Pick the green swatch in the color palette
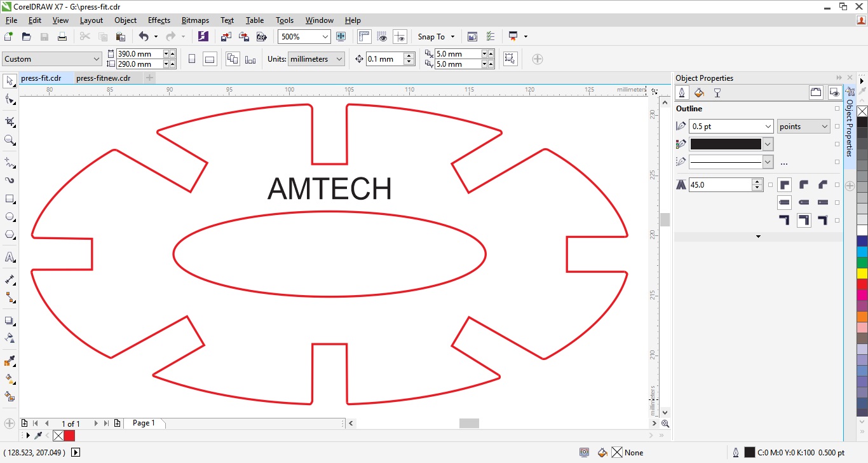 pos(862,263)
